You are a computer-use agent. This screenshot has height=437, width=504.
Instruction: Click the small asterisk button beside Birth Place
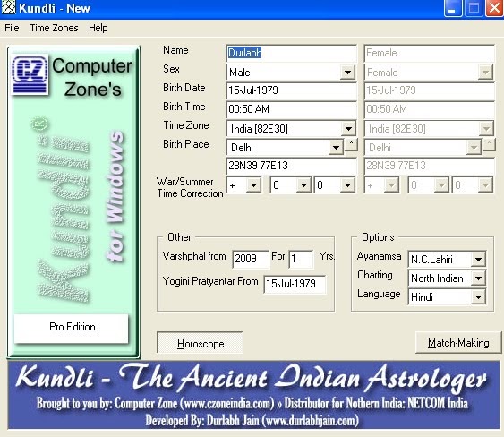pos(351,144)
